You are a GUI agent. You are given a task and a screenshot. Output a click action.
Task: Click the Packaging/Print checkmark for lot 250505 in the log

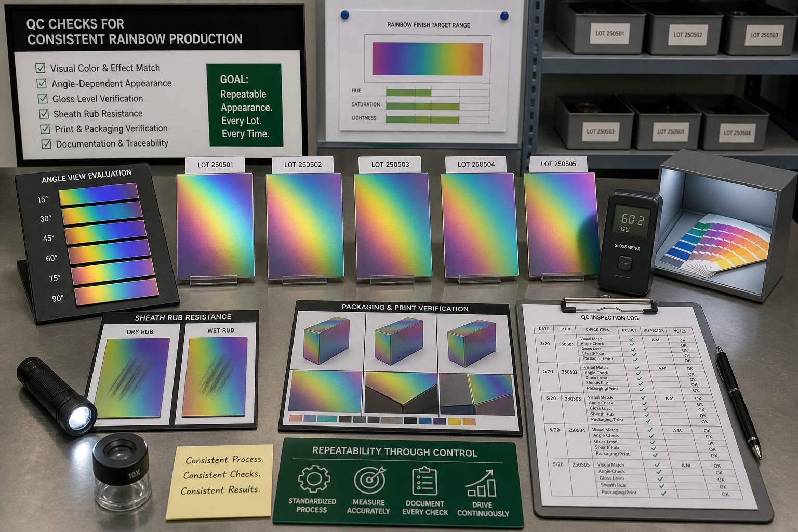[x=663, y=494]
